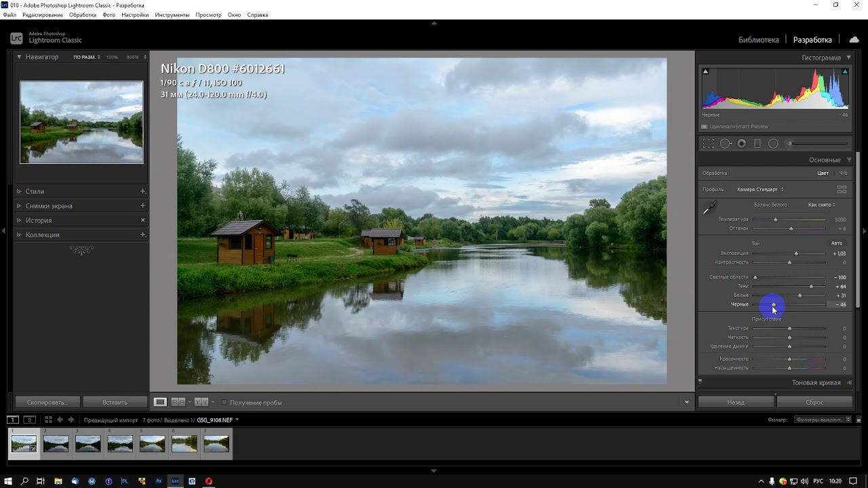Select the red eye correction tool

742,144
